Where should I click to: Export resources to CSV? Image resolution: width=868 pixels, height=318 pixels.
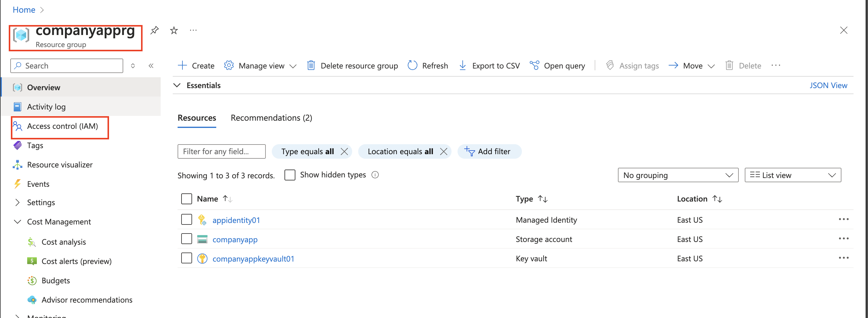click(489, 65)
